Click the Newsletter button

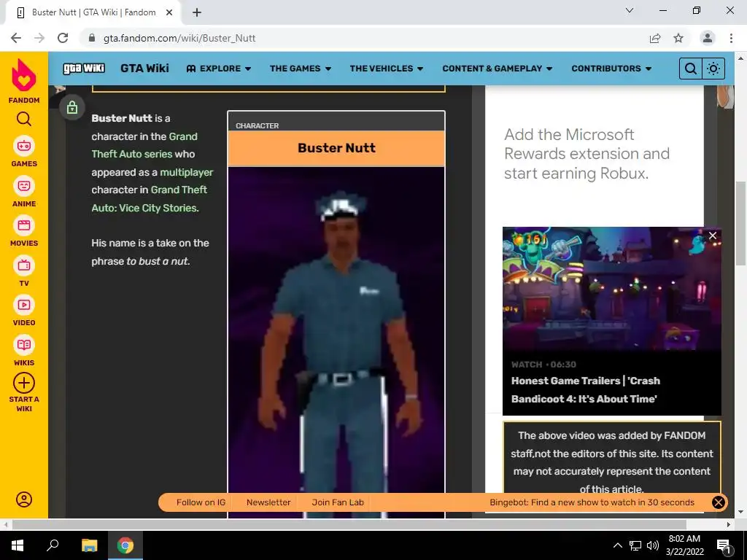[x=268, y=502]
